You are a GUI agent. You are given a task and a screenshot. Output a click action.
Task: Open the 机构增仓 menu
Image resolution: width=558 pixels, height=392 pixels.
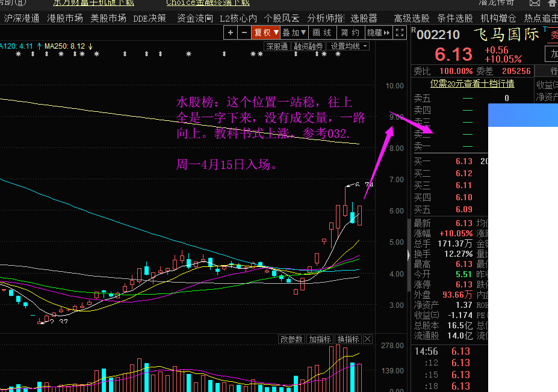tap(498, 19)
